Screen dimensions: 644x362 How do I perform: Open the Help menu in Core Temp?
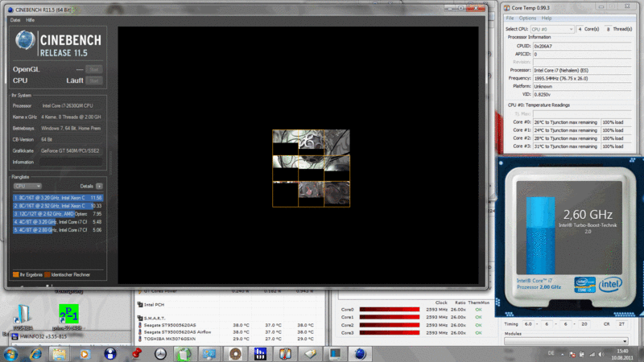[547, 19]
